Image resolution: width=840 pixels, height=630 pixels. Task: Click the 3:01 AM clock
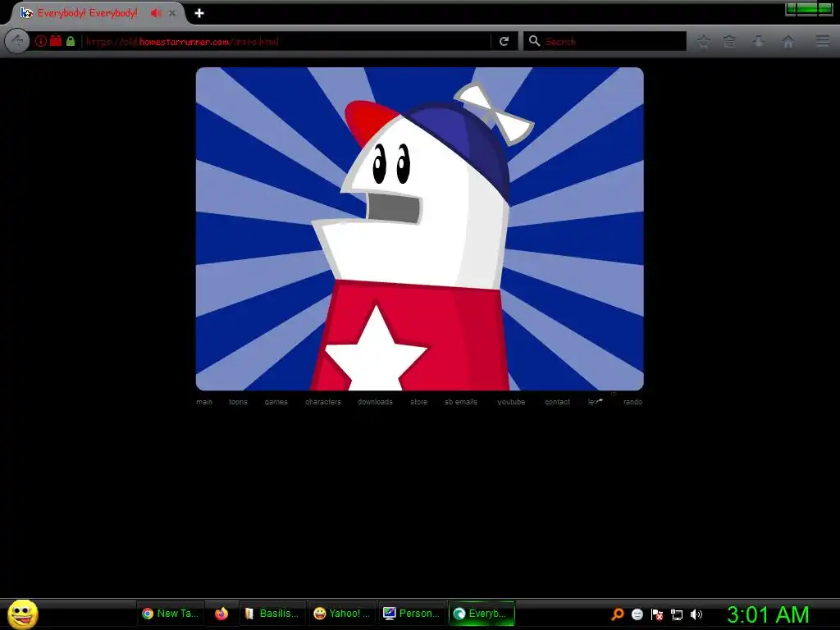click(x=768, y=614)
